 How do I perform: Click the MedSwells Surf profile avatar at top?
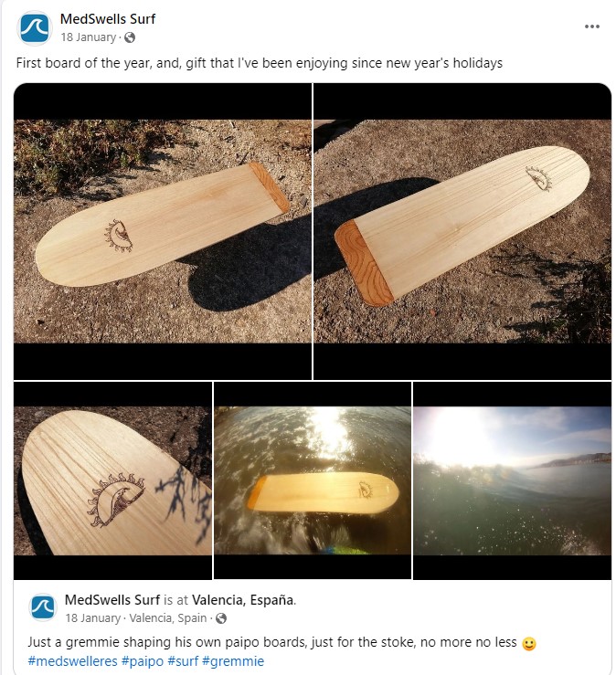(x=35, y=28)
